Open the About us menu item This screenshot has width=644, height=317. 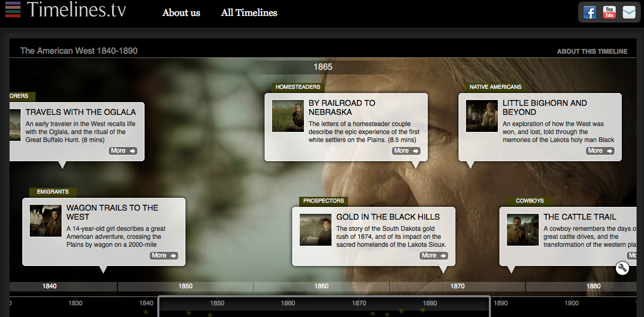pyautogui.click(x=181, y=13)
